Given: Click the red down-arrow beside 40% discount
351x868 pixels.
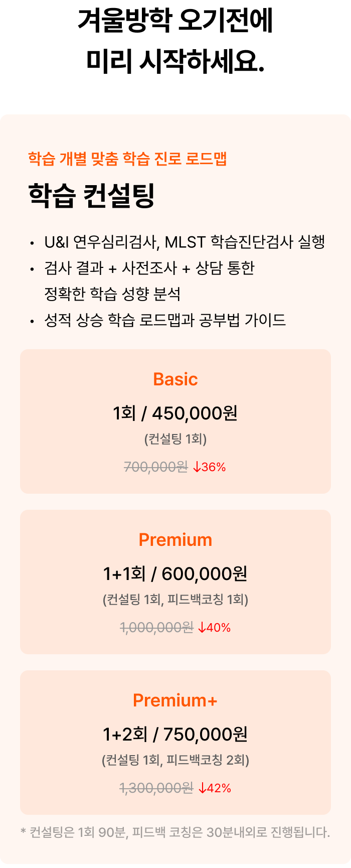Looking at the screenshot, I should pyautogui.click(x=202, y=628).
